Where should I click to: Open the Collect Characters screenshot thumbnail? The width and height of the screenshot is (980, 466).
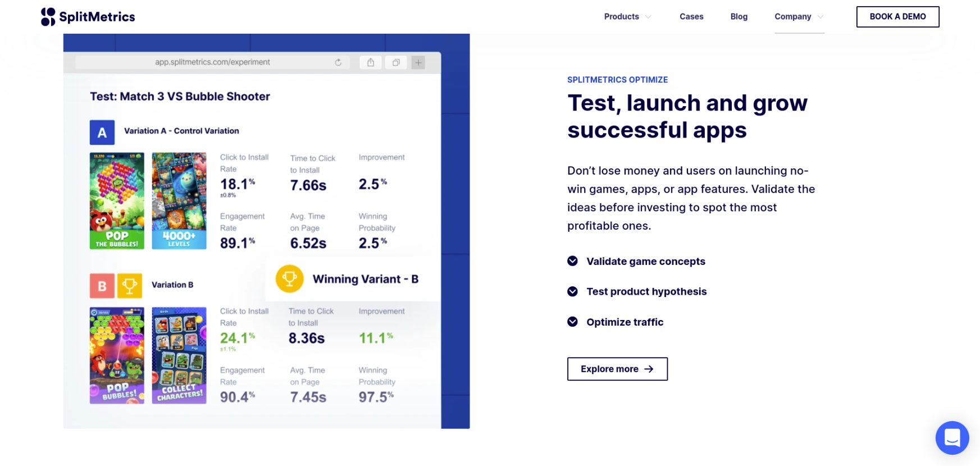point(179,355)
